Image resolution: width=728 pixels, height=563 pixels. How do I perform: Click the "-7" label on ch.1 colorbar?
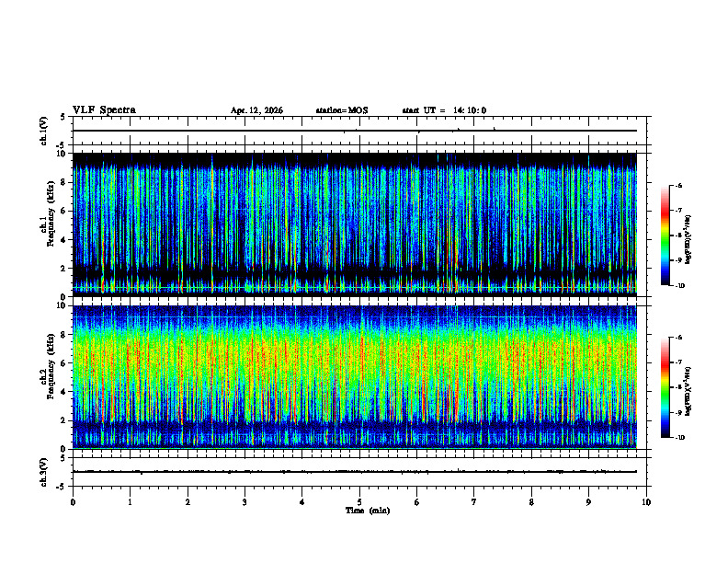tap(678, 211)
